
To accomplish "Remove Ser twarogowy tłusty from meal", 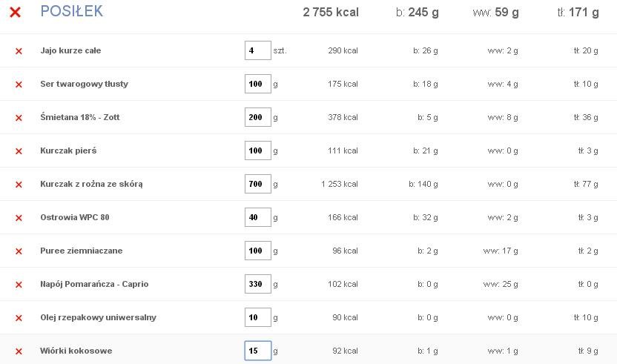I will click(x=19, y=85).
